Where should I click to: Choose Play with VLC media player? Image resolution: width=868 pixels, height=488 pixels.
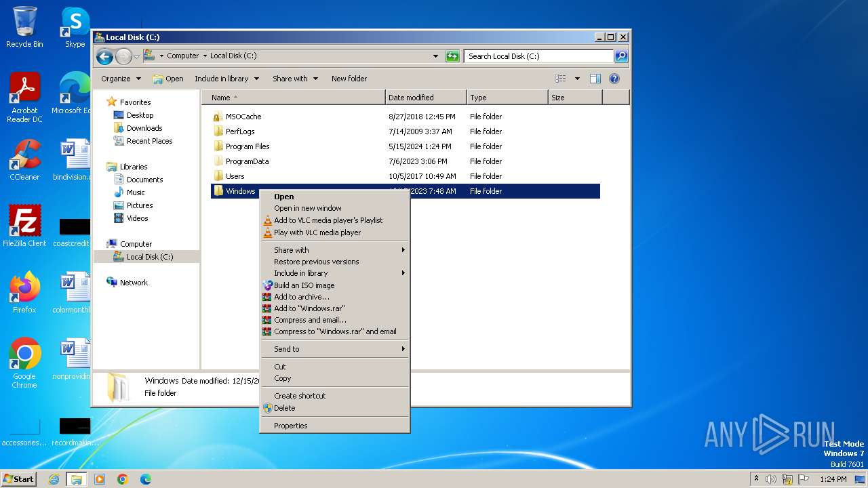point(335,232)
